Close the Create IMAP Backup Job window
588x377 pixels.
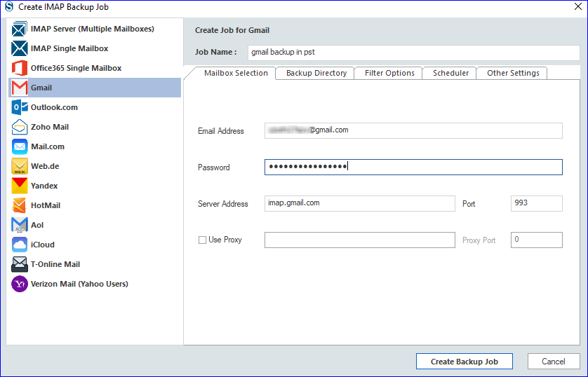pos(578,7)
